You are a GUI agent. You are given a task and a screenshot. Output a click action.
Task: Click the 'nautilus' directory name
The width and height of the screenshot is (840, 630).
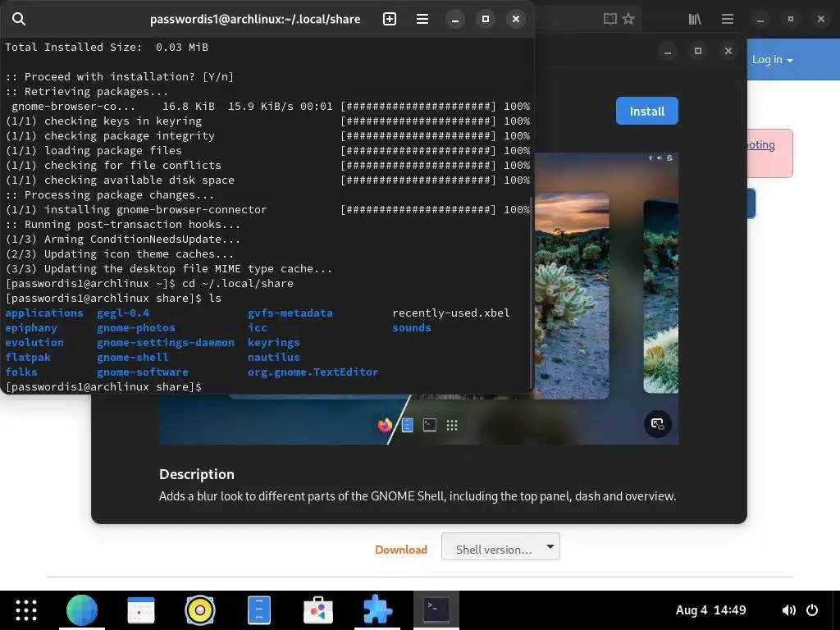coord(274,357)
